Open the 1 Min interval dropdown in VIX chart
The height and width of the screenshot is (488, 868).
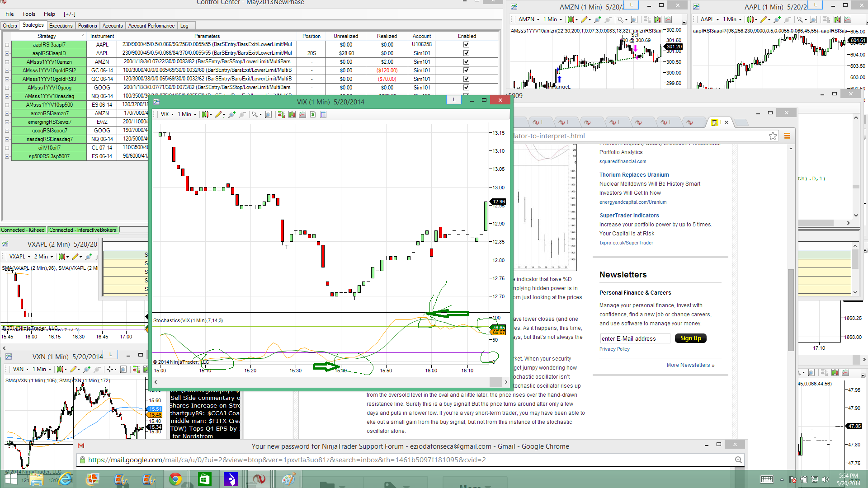click(187, 114)
